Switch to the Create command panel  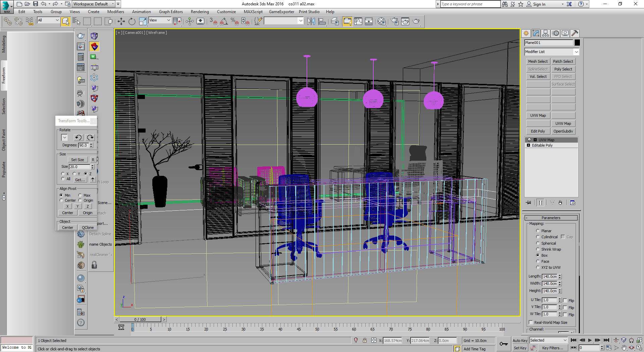tap(526, 33)
